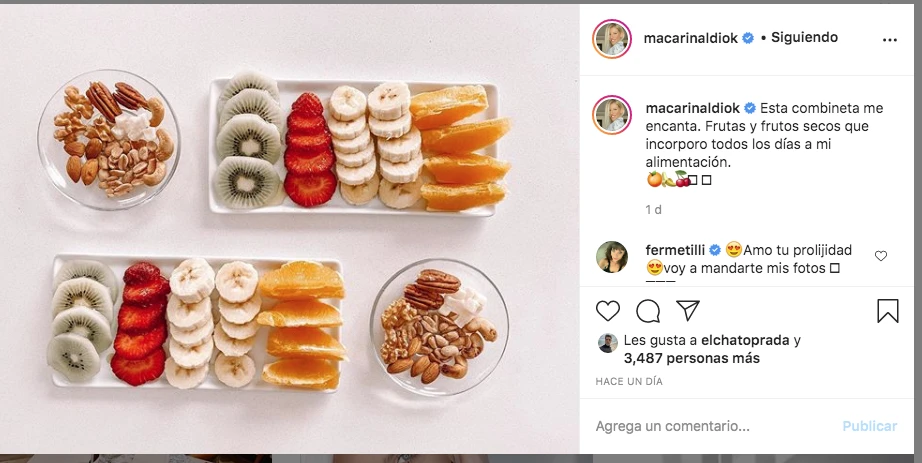Open macarinaldiok's profile picture in the header
This screenshot has height=463, width=922.
(x=612, y=38)
